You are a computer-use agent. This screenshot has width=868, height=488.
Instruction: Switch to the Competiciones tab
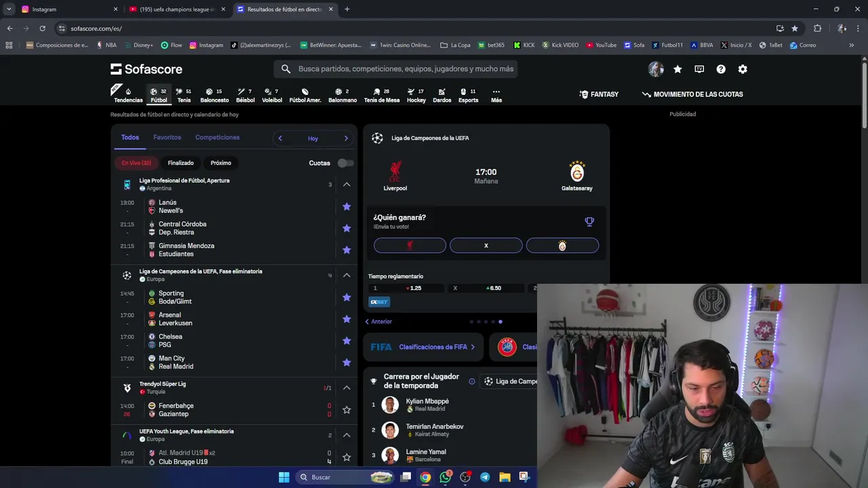pyautogui.click(x=217, y=138)
